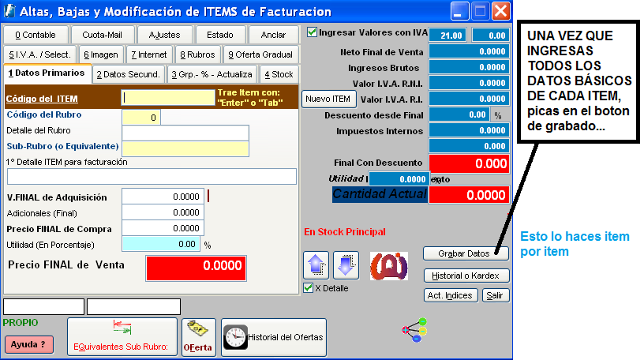
Task: Click the blue Utilidad value field
Action: [x=399, y=178]
